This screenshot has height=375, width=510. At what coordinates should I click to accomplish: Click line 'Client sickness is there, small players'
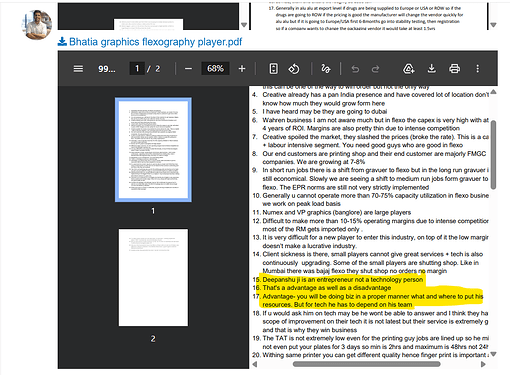[x=373, y=254]
